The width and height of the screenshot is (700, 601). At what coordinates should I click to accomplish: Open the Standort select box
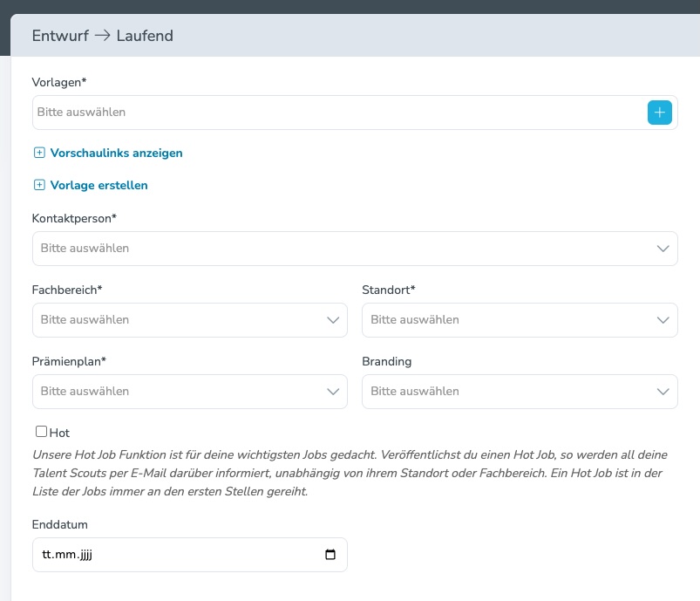point(506,320)
